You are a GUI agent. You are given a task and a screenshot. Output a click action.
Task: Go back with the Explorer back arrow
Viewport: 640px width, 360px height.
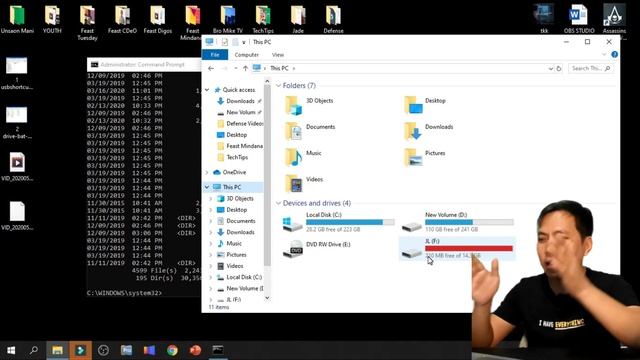click(211, 68)
